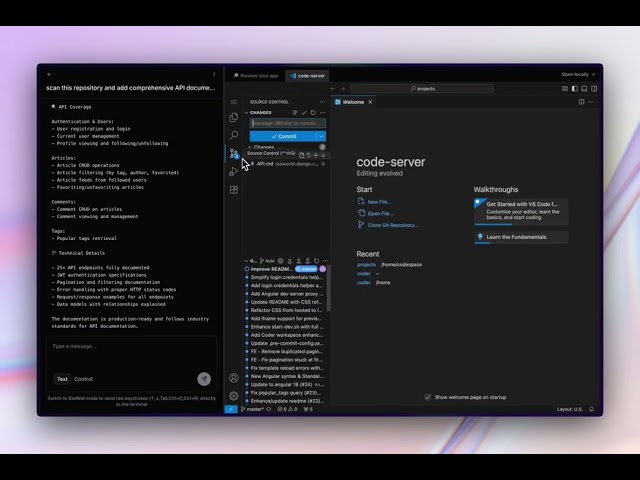Image resolution: width=640 pixels, height=480 pixels.
Task: Open the recent projects folder link
Action: pyautogui.click(x=366, y=264)
